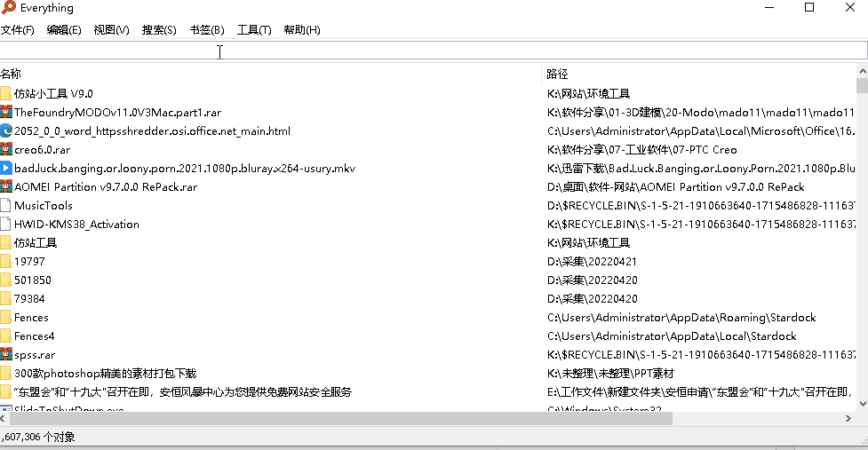The image size is (868, 450).
Task: Click the vertical scrollbar's up arrow
Action: (861, 74)
